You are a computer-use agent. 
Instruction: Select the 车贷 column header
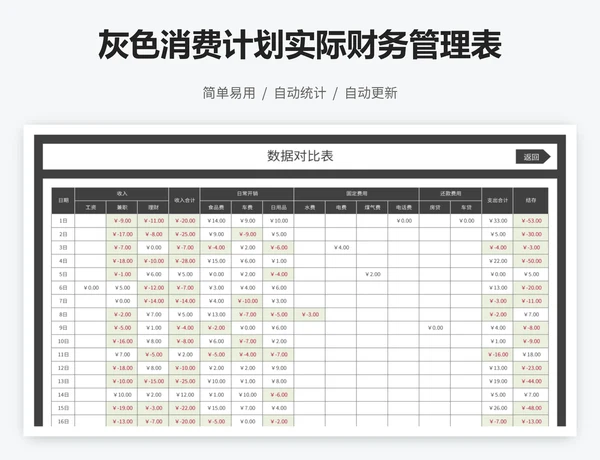466,207
